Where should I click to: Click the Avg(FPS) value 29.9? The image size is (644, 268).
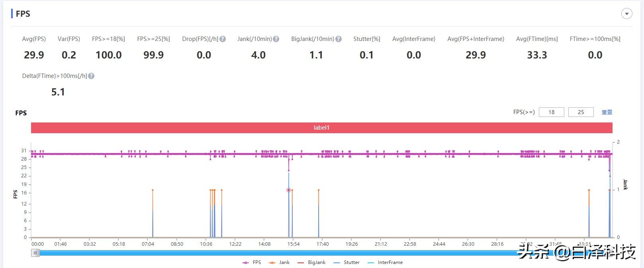pyautogui.click(x=34, y=55)
